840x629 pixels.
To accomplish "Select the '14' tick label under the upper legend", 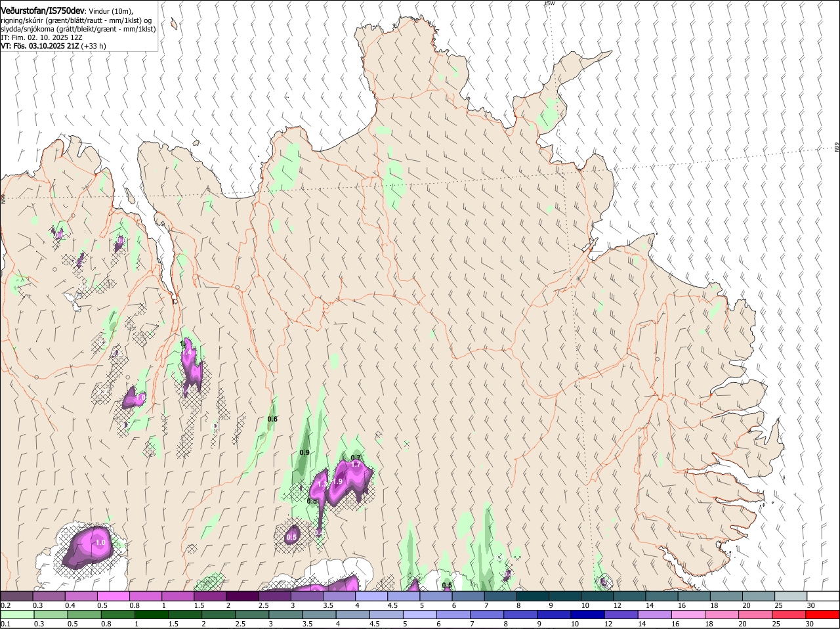I will tap(650, 605).
